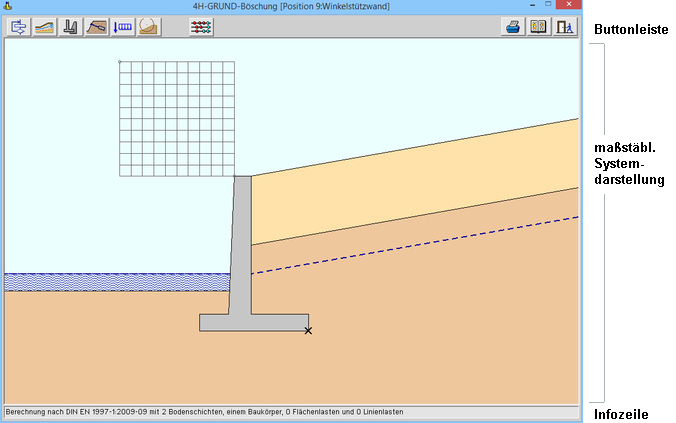
Task: Open the abacus-style settings icon
Action: click(x=201, y=27)
